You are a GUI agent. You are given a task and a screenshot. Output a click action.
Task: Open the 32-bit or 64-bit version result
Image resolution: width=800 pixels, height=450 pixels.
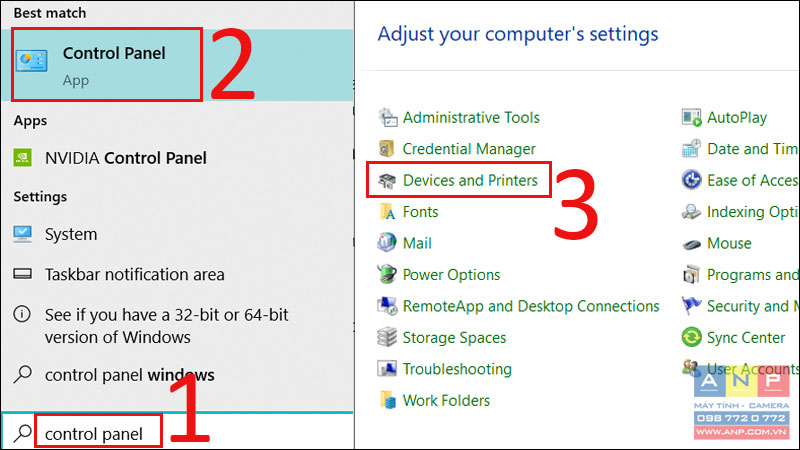(x=177, y=326)
